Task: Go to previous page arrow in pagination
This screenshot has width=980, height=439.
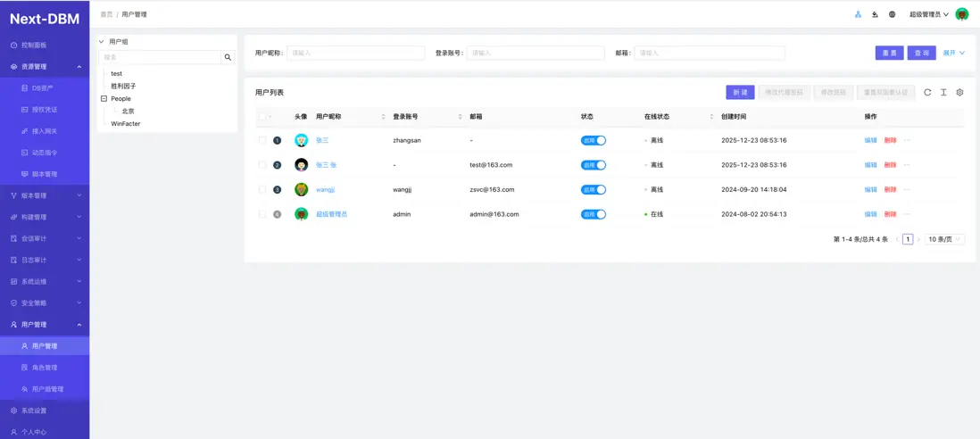Action: tap(897, 239)
